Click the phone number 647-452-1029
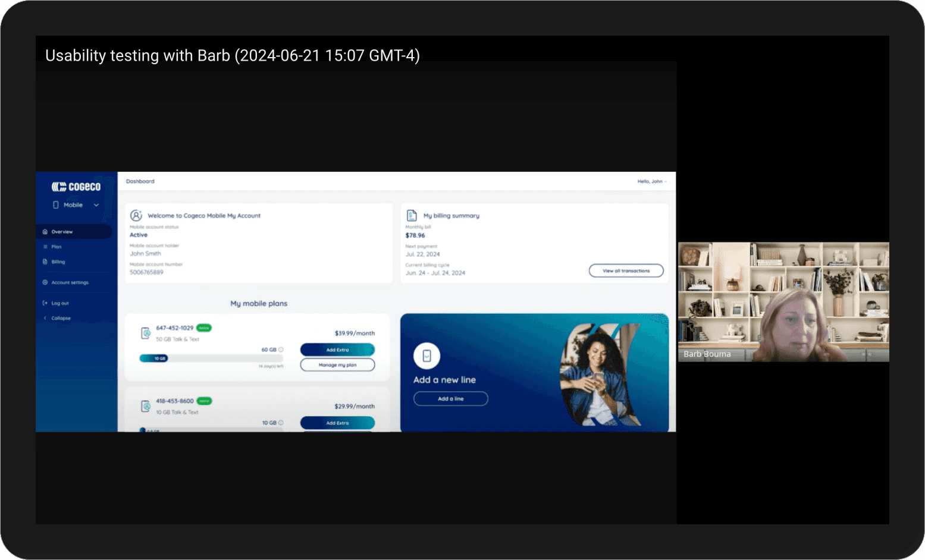925x560 pixels. coord(175,328)
